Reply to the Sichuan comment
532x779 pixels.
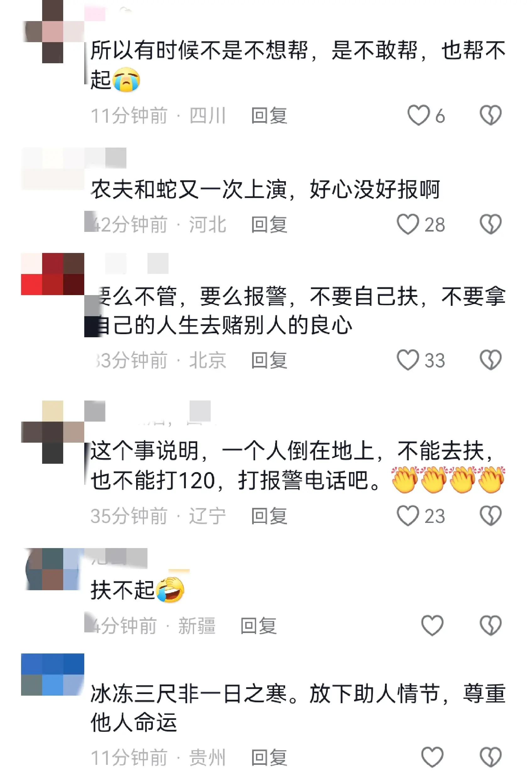pyautogui.click(x=269, y=116)
